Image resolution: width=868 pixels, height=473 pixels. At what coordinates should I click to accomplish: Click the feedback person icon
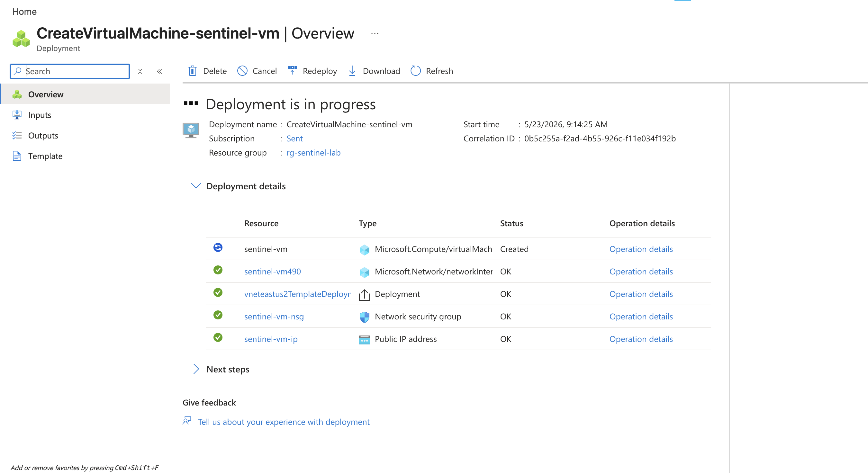pos(187,420)
